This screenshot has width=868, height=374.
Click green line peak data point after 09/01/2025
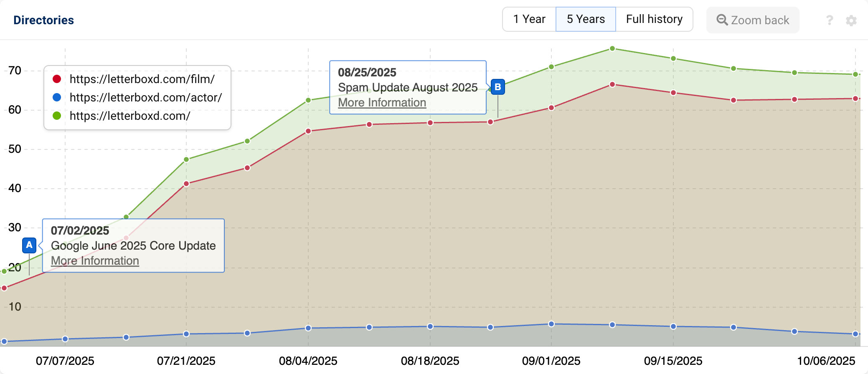(612, 48)
